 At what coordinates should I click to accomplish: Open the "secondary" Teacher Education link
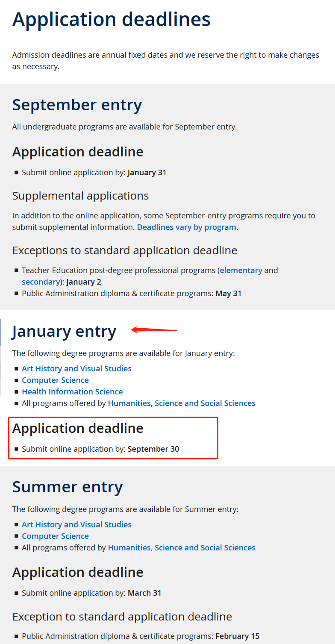41,282
